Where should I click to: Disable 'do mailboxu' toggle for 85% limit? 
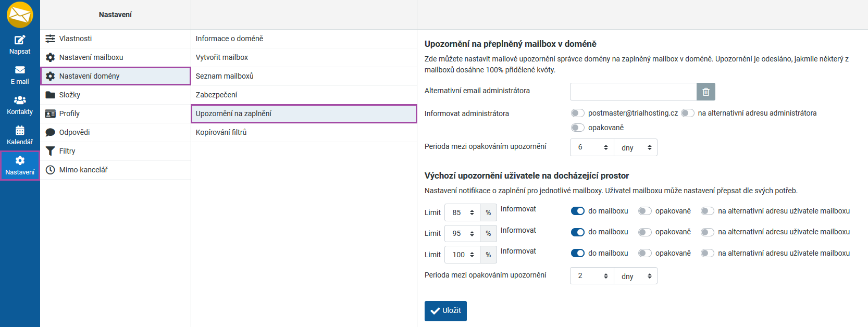click(x=577, y=211)
